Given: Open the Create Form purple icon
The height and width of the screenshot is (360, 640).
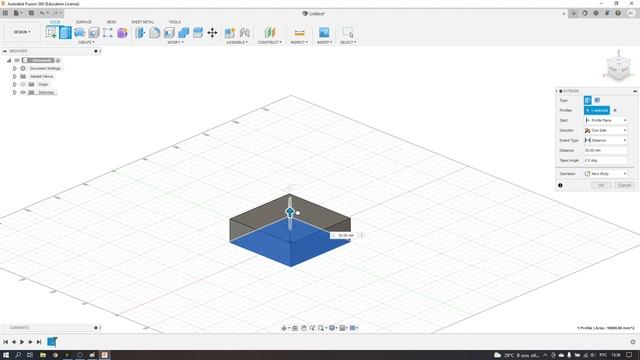Looking at the screenshot, I should (x=122, y=32).
